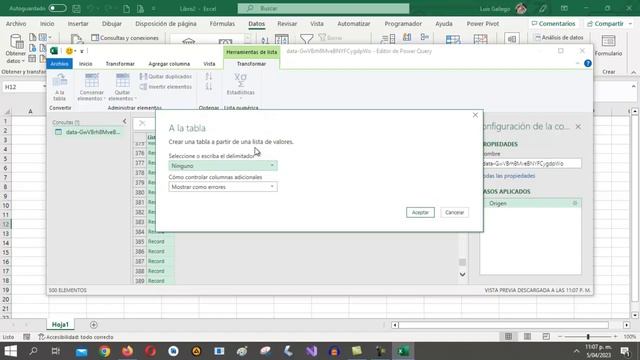This screenshot has width=640, height=360.
Task: Click Consultas y conexiones button
Action: pos(125,38)
